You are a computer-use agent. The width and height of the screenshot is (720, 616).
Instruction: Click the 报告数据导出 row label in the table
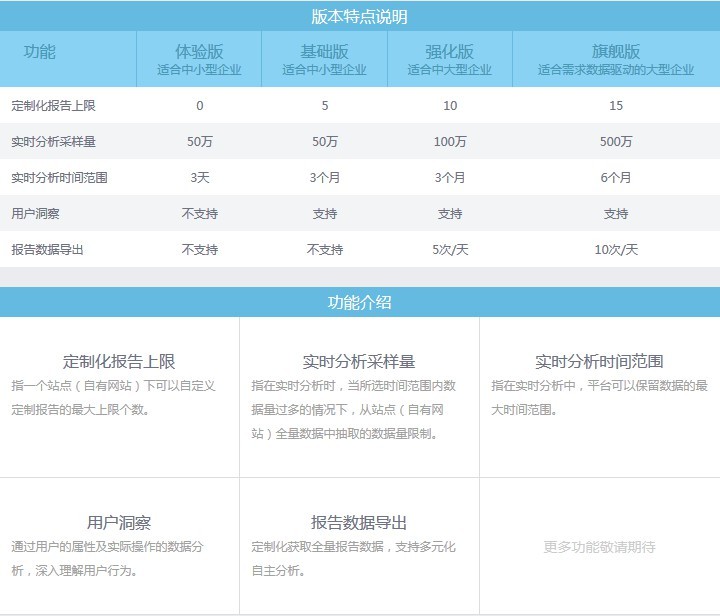(47, 250)
